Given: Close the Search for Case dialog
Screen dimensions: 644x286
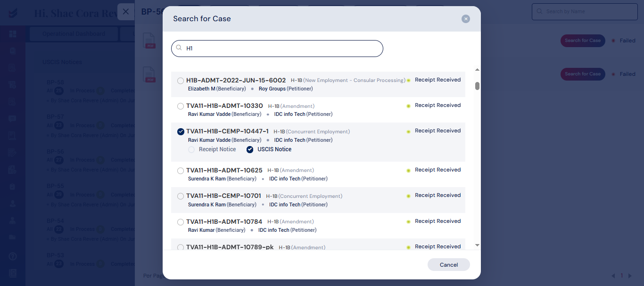Looking at the screenshot, I should pyautogui.click(x=466, y=19).
